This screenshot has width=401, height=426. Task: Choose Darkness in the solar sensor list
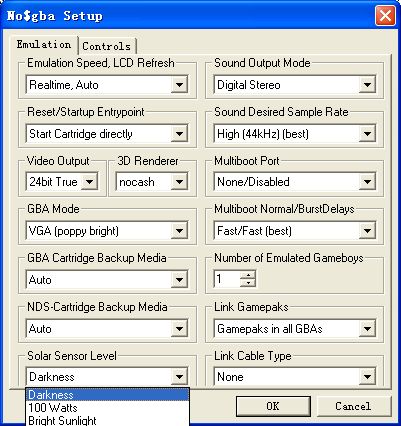[107, 395]
